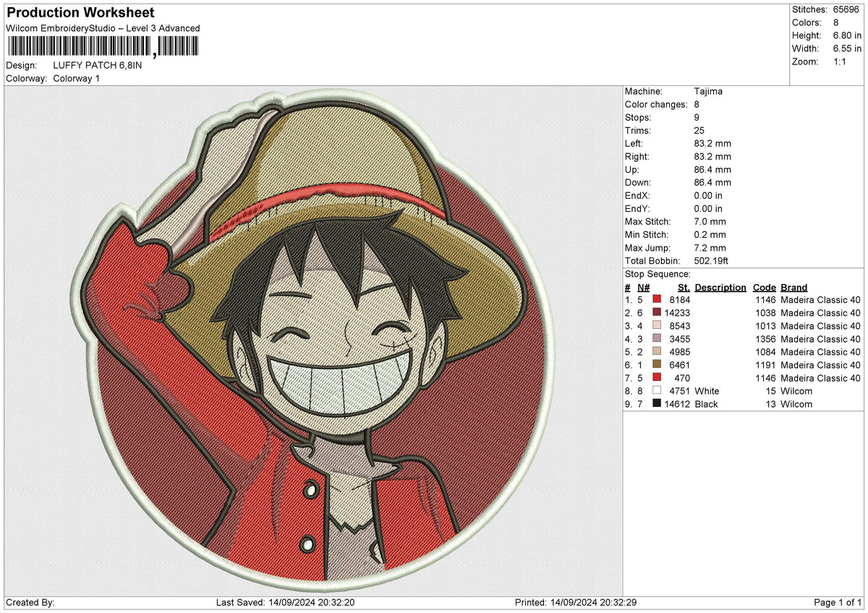Select 'Wilcom EmbroideryStudio – Level 3 Advanced' text

coord(103,28)
